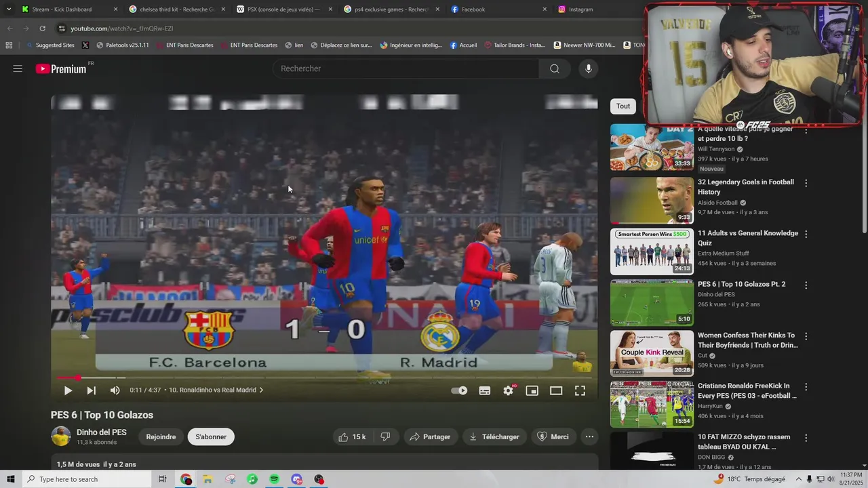Skip to the next video
The image size is (868, 488).
coord(91,390)
